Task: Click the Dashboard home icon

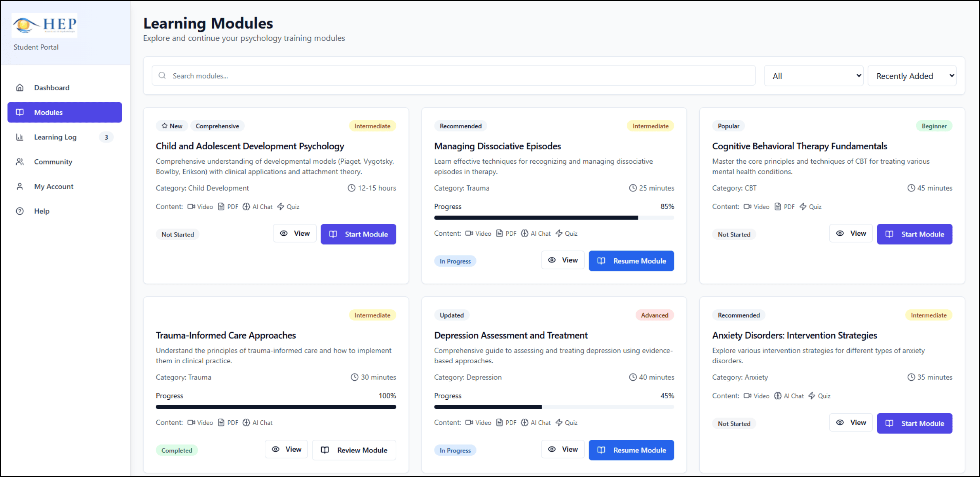Action: click(20, 88)
